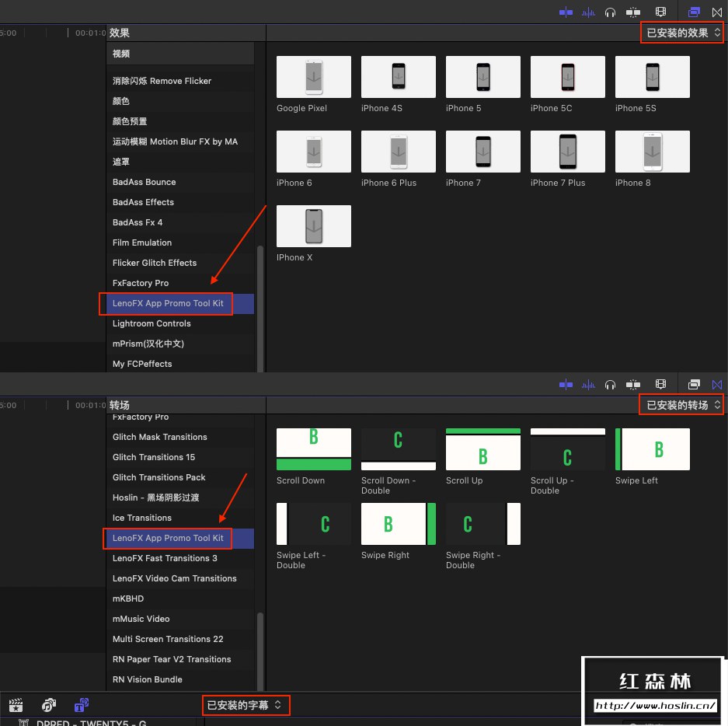The width and height of the screenshot is (728, 726).
Task: Click the highlighted effects browser icon in the upper toolbar
Action: coord(694,12)
